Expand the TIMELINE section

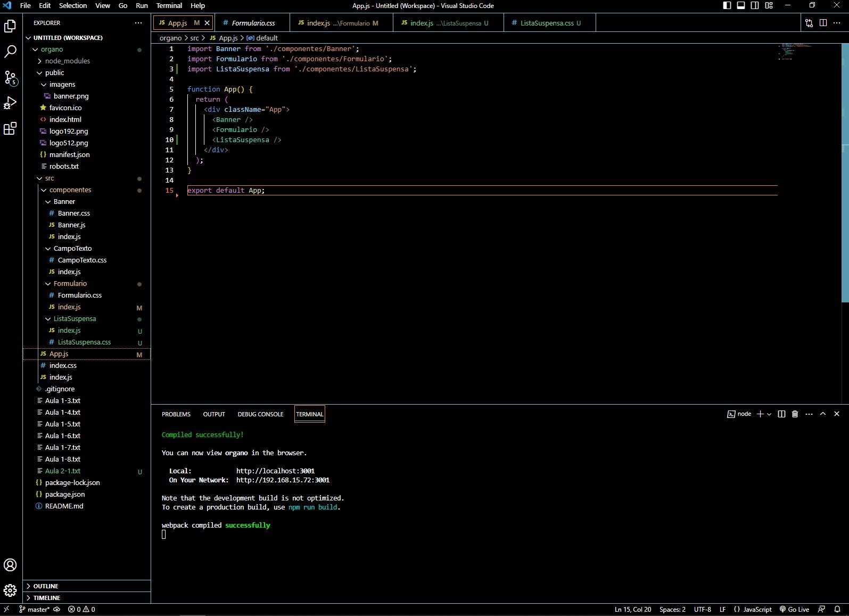87,597
